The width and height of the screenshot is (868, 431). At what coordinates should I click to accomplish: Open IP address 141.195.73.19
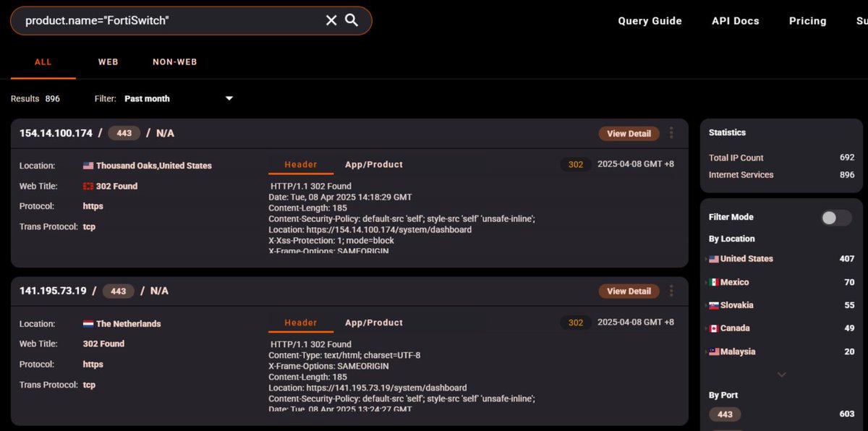pos(53,291)
